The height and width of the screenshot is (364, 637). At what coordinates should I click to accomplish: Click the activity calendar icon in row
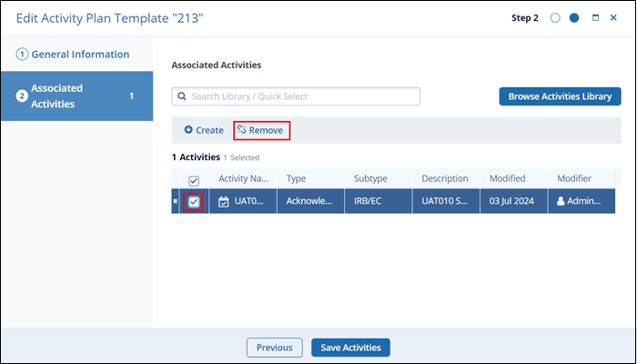pyautogui.click(x=224, y=201)
